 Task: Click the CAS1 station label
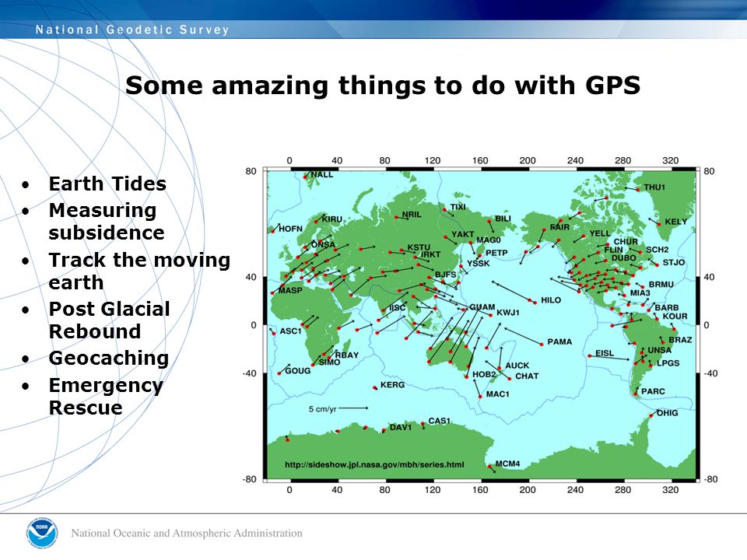pyautogui.click(x=439, y=421)
